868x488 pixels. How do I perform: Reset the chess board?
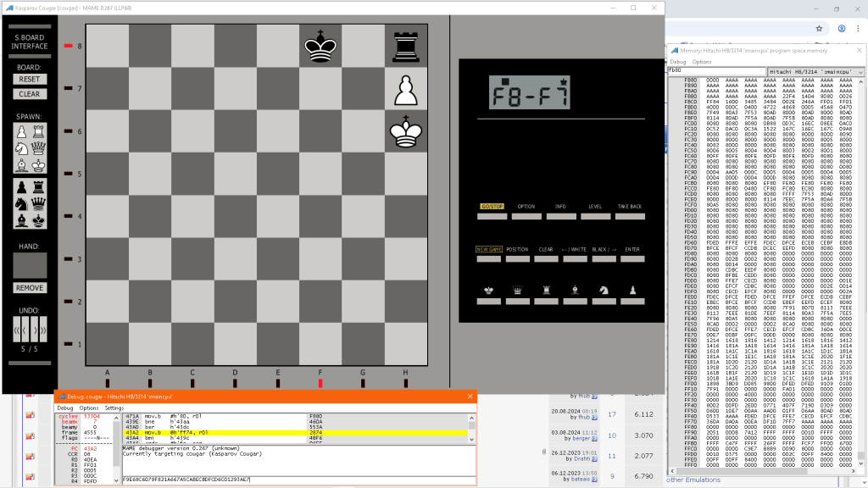30,79
